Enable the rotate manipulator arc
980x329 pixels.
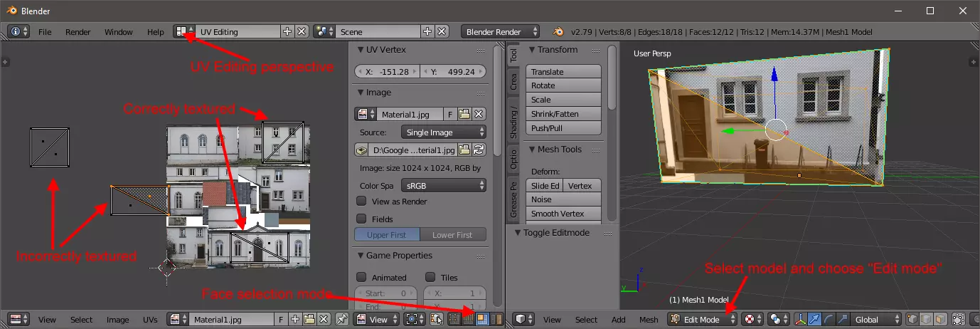pos(829,320)
